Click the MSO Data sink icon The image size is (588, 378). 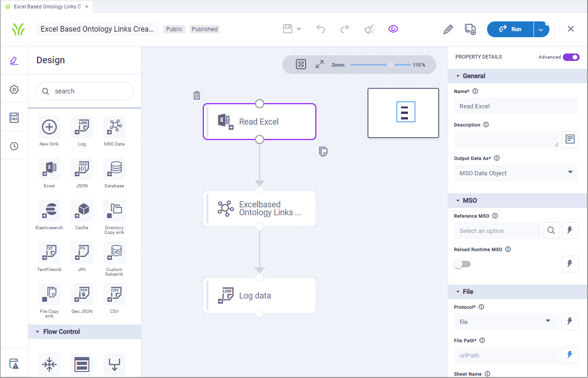pyautogui.click(x=114, y=127)
